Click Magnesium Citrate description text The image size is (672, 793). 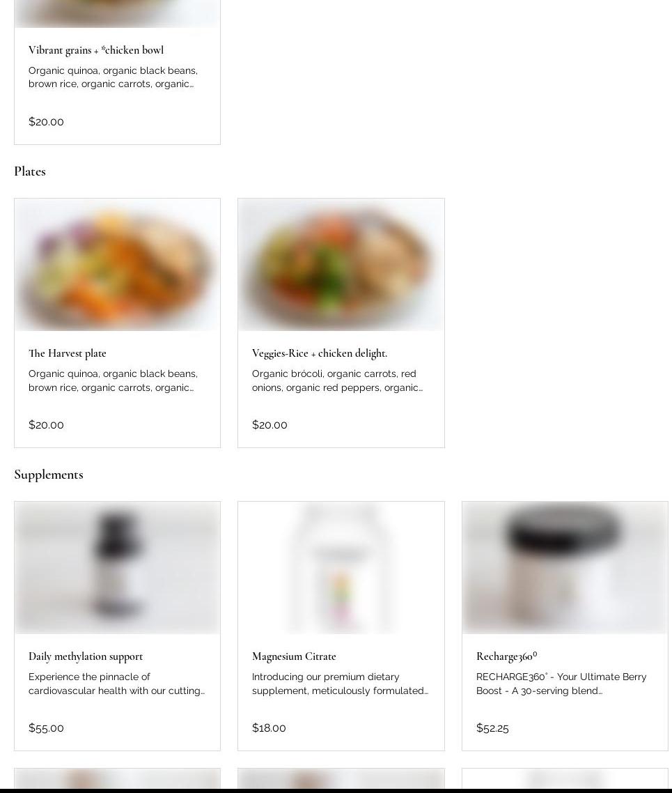(340, 684)
